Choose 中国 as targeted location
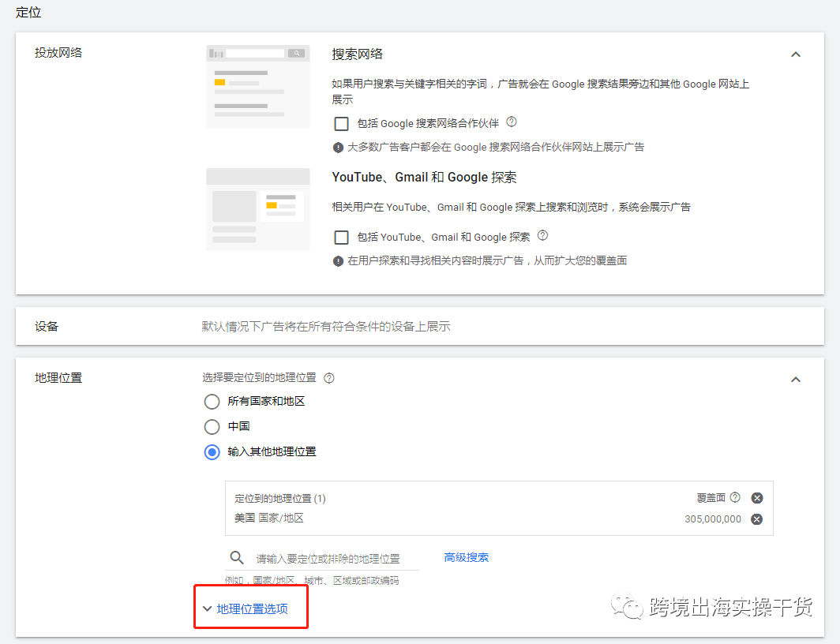 (212, 426)
